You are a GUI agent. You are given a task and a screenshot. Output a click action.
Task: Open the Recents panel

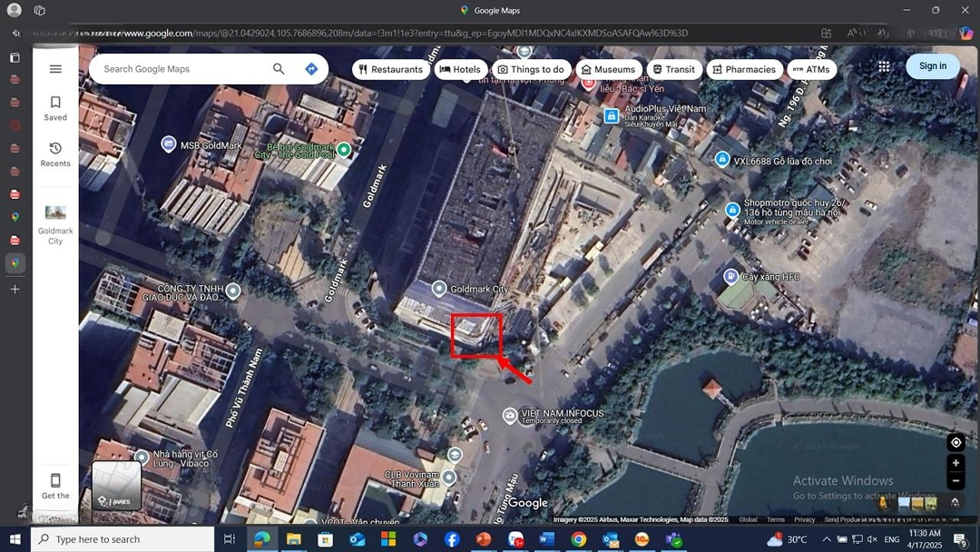pyautogui.click(x=55, y=154)
